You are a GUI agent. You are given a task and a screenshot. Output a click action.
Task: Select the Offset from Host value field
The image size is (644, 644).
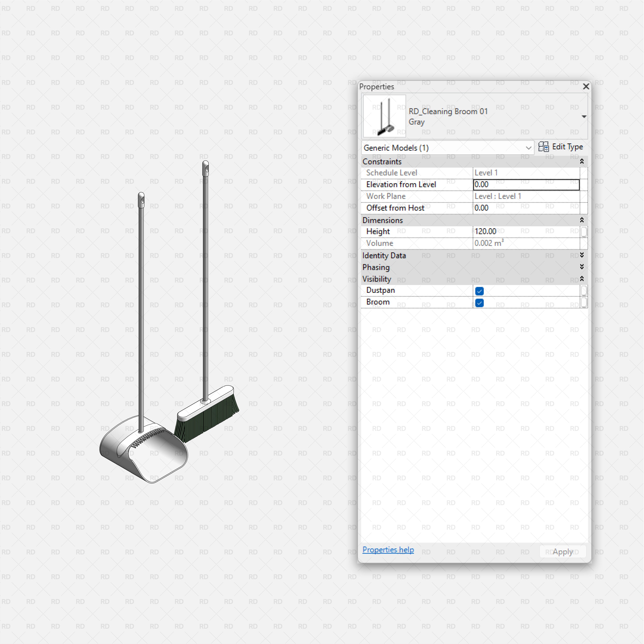click(526, 208)
